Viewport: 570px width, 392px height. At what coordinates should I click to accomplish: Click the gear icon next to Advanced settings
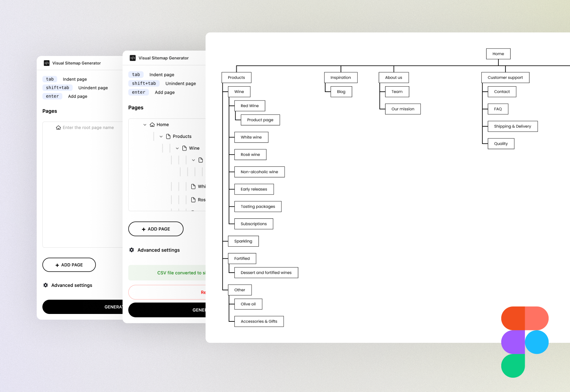tap(131, 250)
